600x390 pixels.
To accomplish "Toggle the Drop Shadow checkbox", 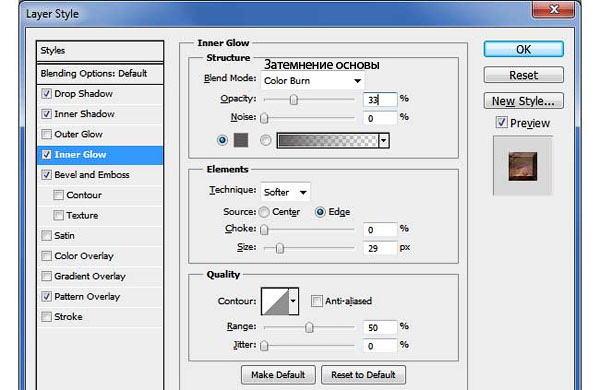I will tap(46, 93).
